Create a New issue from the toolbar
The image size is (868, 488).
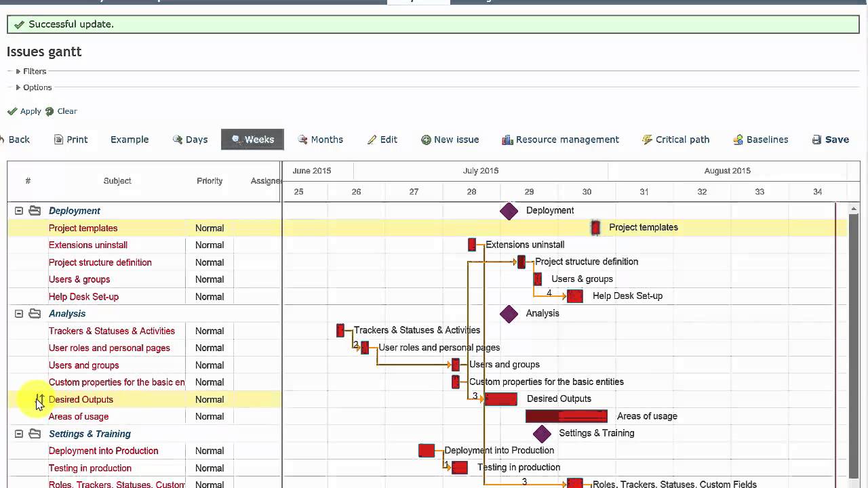point(450,140)
